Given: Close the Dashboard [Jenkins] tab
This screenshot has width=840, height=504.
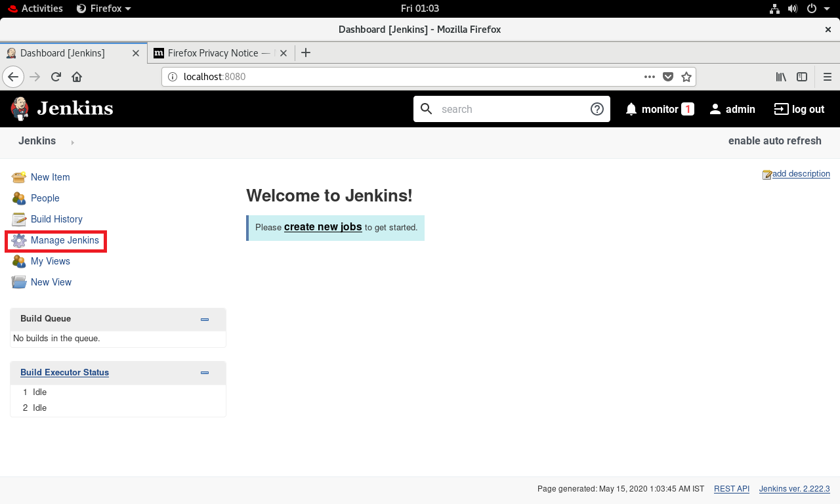Looking at the screenshot, I should [x=136, y=53].
